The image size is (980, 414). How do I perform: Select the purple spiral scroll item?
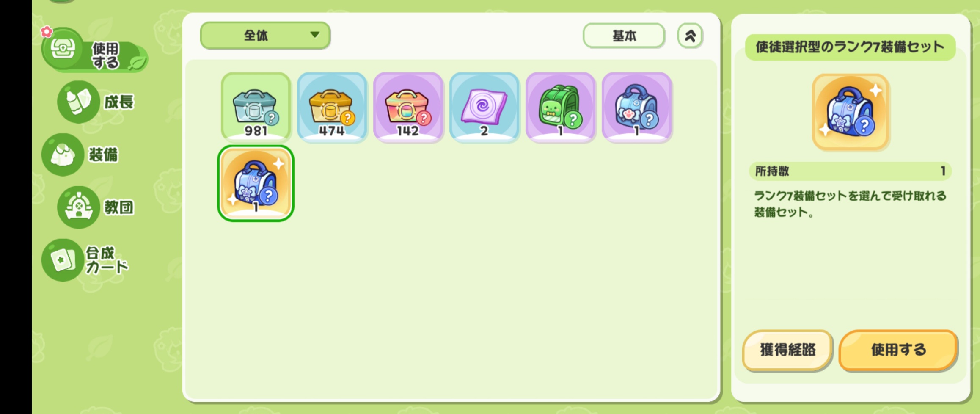[x=484, y=107]
